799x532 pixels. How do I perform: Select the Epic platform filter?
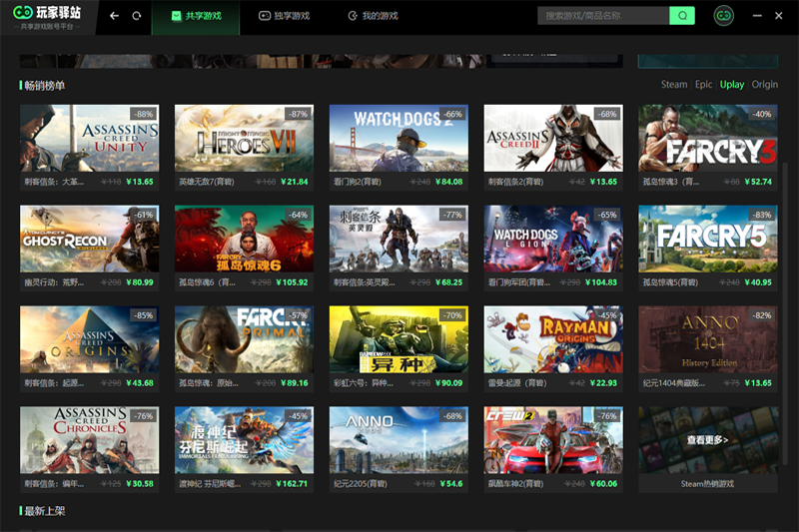coord(704,85)
